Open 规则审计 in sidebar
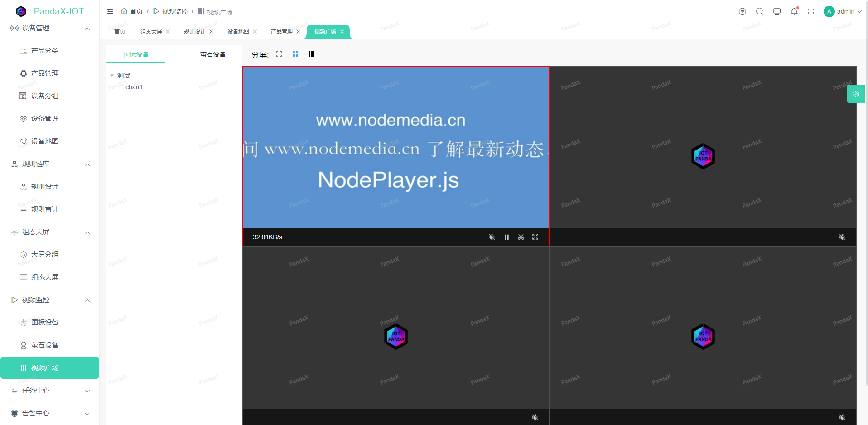Viewport: 868px width, 425px height. click(x=50, y=209)
